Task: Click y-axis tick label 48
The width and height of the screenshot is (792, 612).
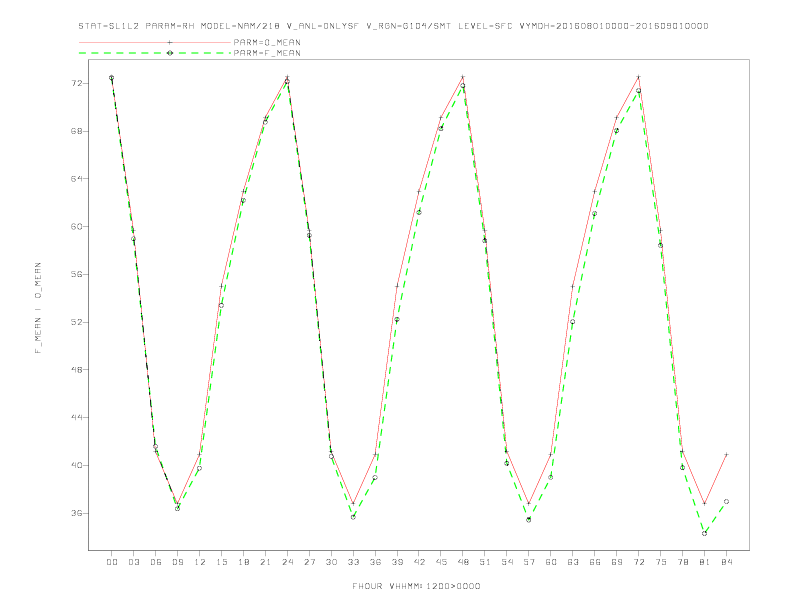Action: pos(76,370)
